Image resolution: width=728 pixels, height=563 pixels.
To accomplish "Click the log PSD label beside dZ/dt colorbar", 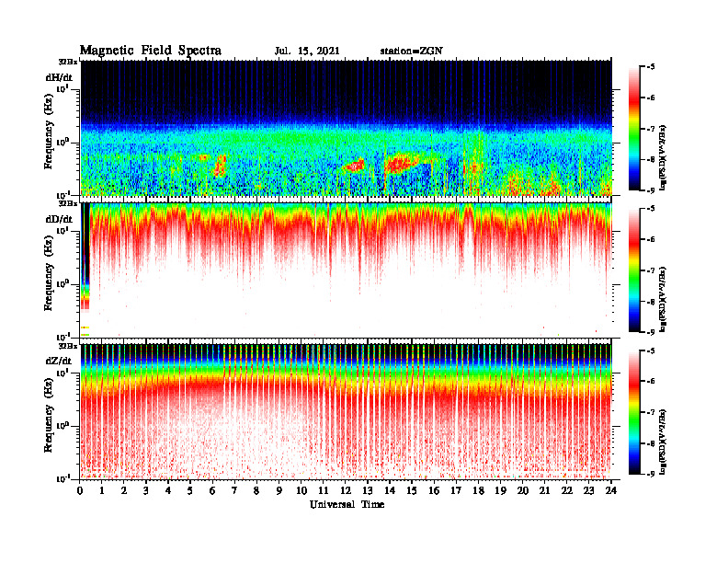I will pyautogui.click(x=662, y=442).
